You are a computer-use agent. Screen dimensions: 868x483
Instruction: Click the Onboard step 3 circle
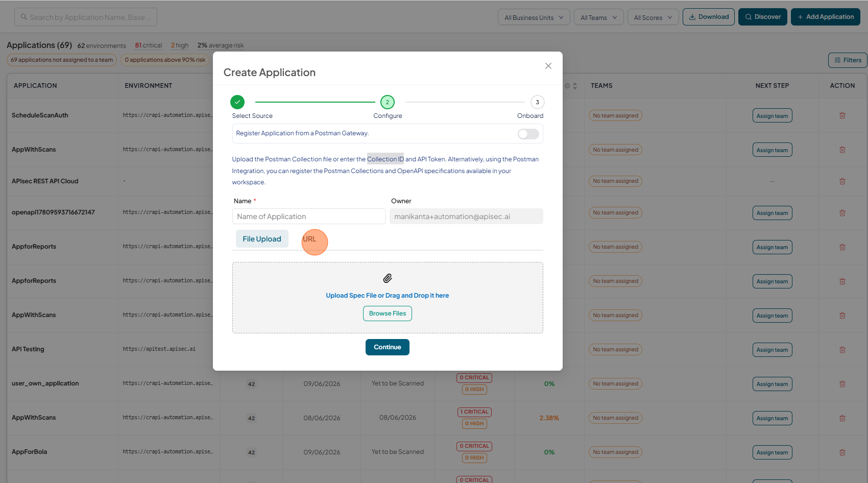click(537, 102)
